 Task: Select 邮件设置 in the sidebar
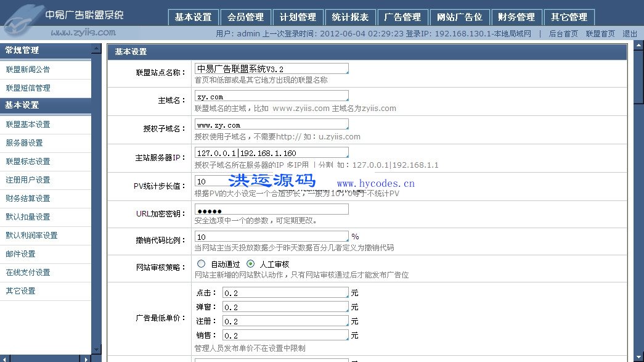20,253
